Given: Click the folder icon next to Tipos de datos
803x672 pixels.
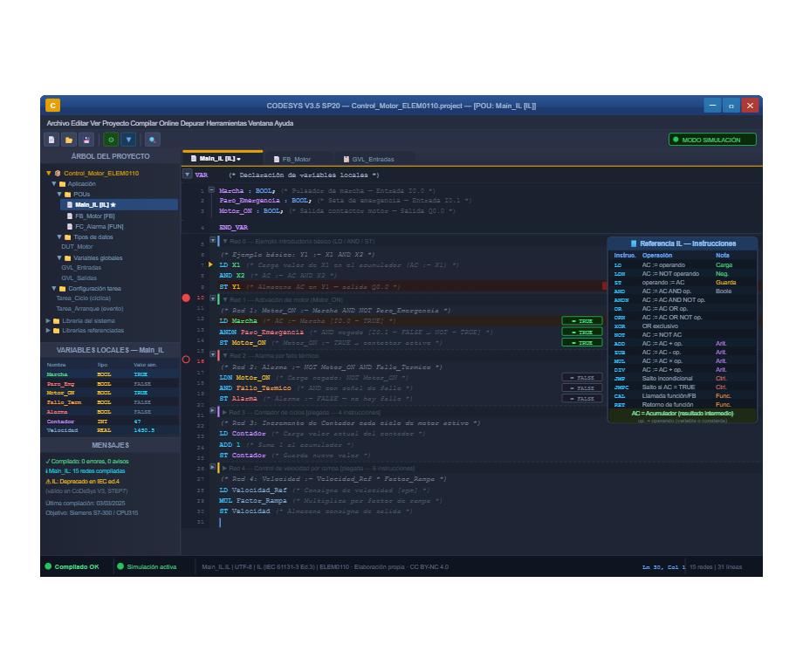Looking at the screenshot, I should tap(67, 237).
